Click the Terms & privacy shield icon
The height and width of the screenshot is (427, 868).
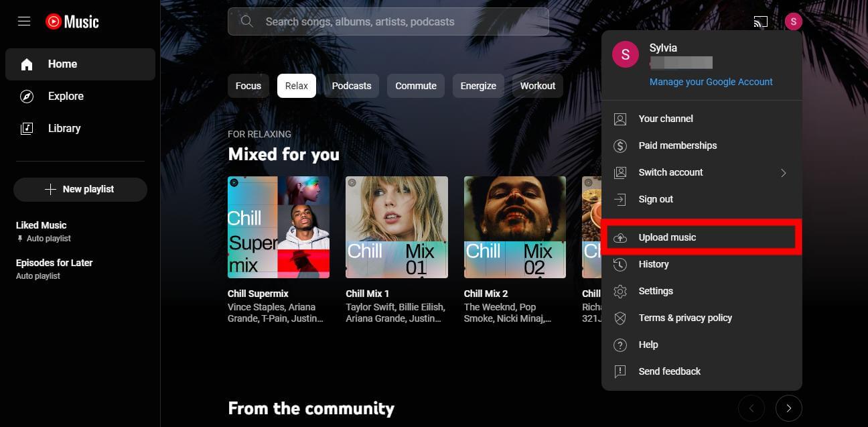pyautogui.click(x=620, y=318)
